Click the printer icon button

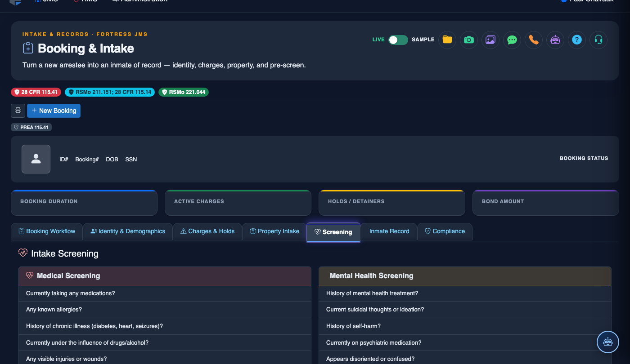(x=18, y=111)
